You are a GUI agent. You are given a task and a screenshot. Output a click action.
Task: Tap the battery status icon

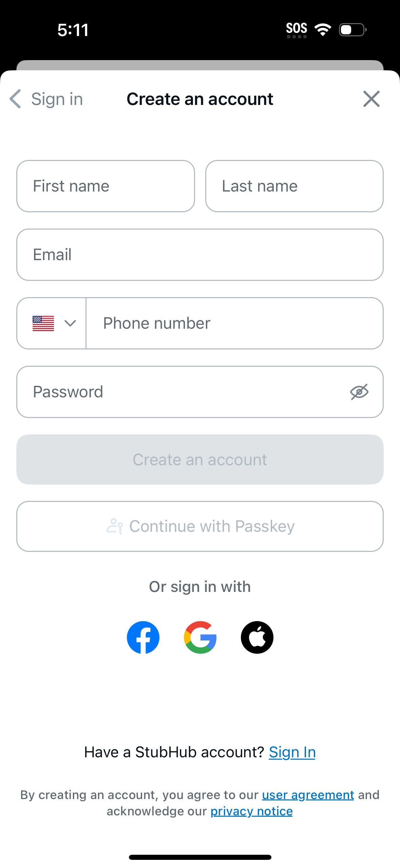point(353,30)
